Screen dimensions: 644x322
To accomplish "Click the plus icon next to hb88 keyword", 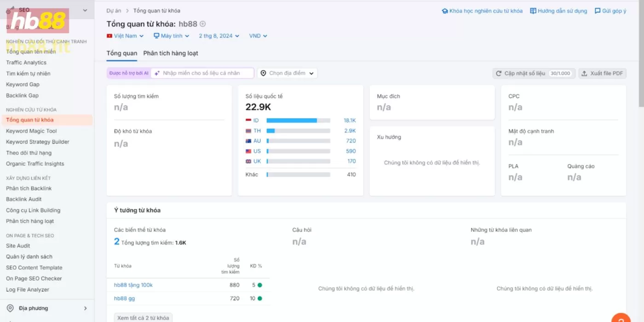I will click(x=202, y=24).
